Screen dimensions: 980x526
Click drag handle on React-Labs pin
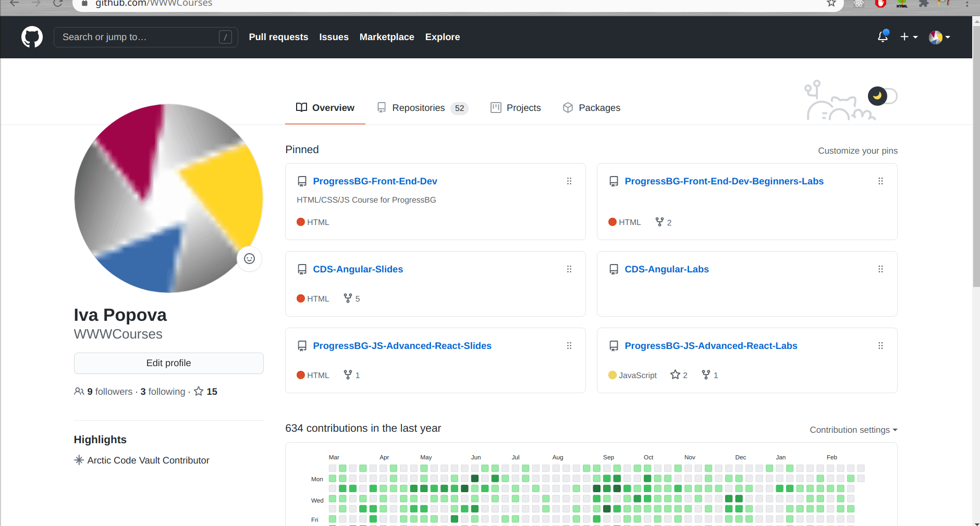pyautogui.click(x=880, y=346)
